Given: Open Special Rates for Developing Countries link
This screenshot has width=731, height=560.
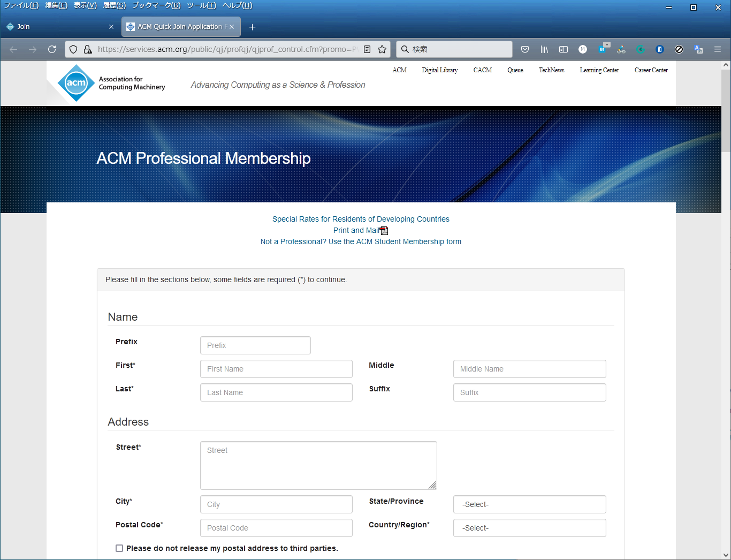Looking at the screenshot, I should point(361,219).
